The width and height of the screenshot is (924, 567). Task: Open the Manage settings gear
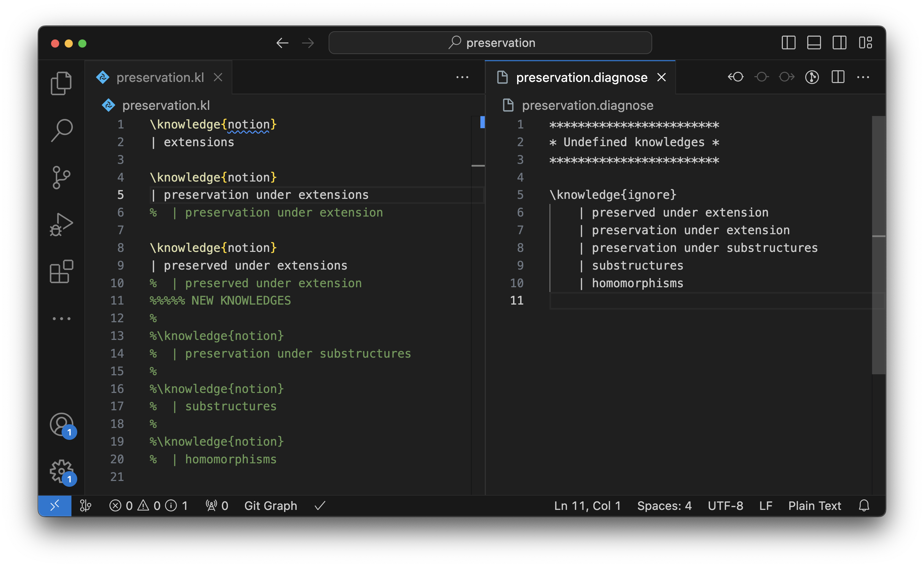(62, 471)
